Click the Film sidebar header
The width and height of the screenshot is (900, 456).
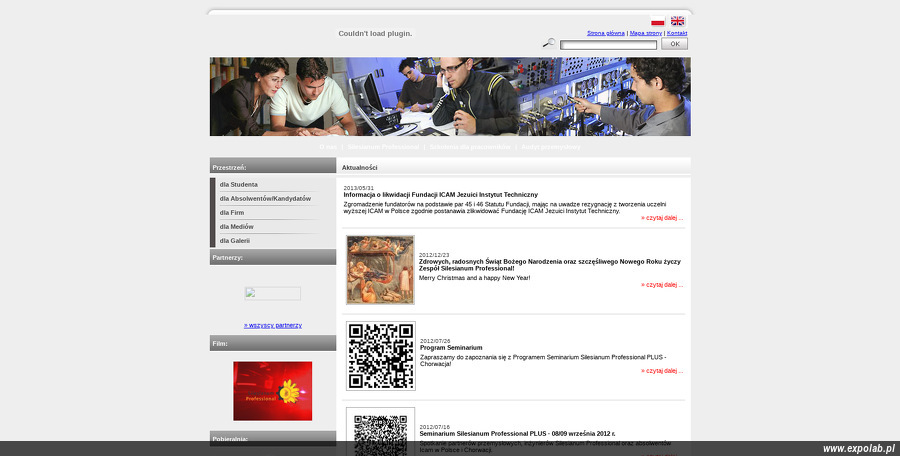point(273,343)
